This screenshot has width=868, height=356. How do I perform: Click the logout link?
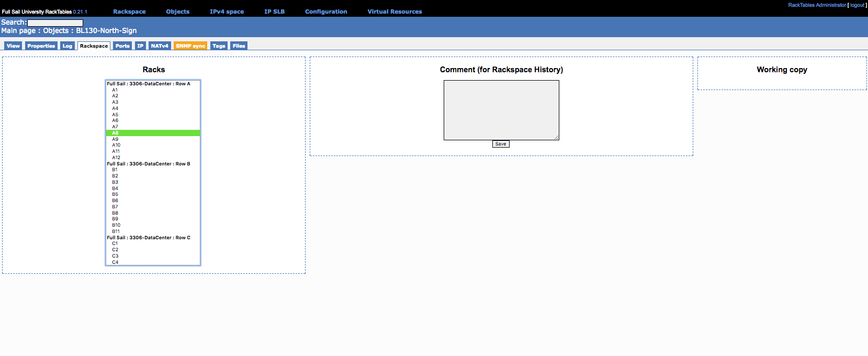click(x=857, y=5)
